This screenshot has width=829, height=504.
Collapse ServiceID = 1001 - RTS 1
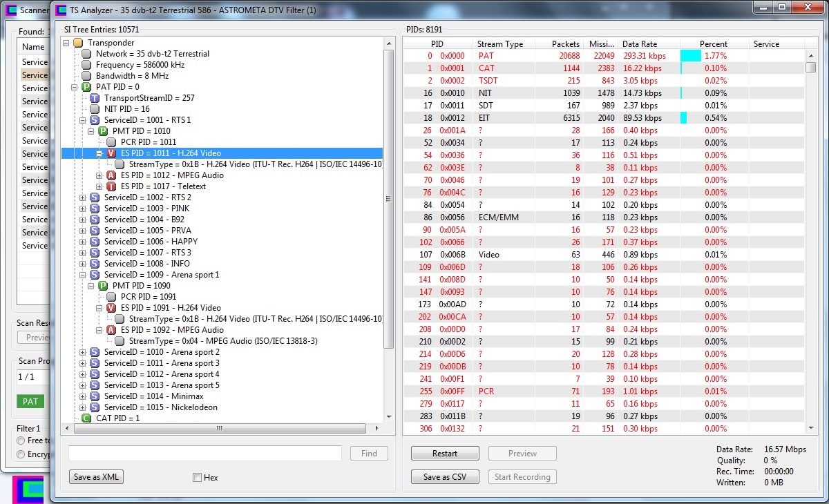[x=83, y=120]
